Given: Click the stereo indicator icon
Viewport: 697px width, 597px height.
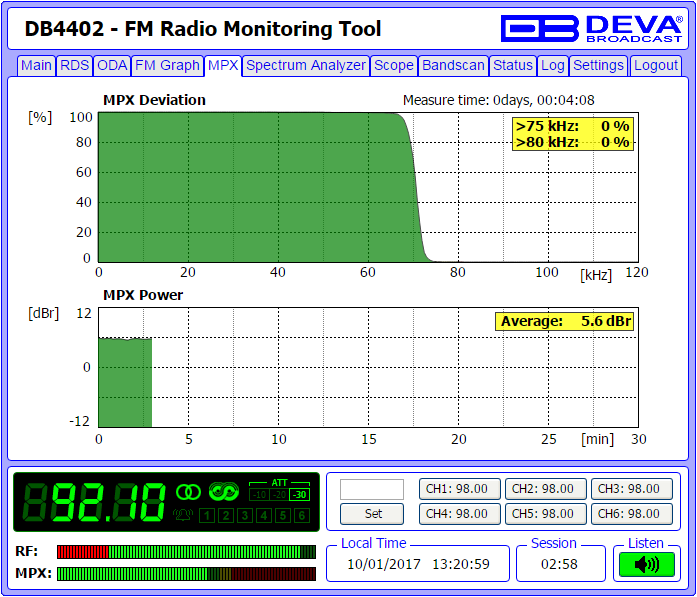Looking at the screenshot, I should pos(188,492).
